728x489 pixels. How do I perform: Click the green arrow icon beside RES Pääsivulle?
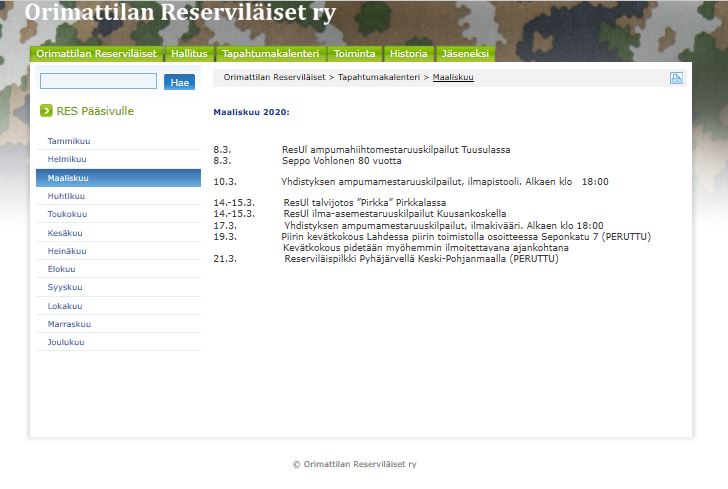pos(46,111)
